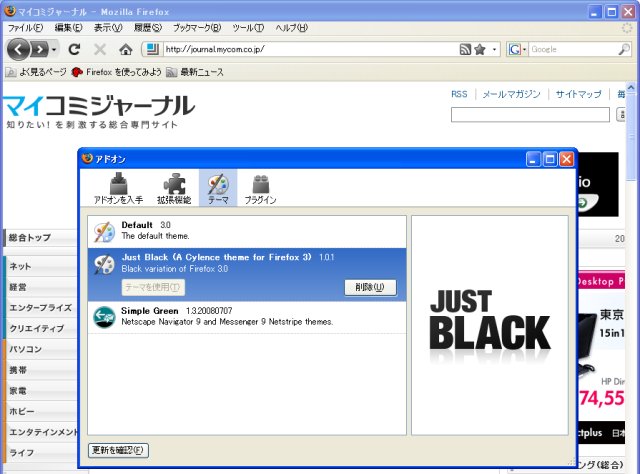This screenshot has width=640, height=474.
Task: Open the search engine selector dropdown
Action: point(517,49)
